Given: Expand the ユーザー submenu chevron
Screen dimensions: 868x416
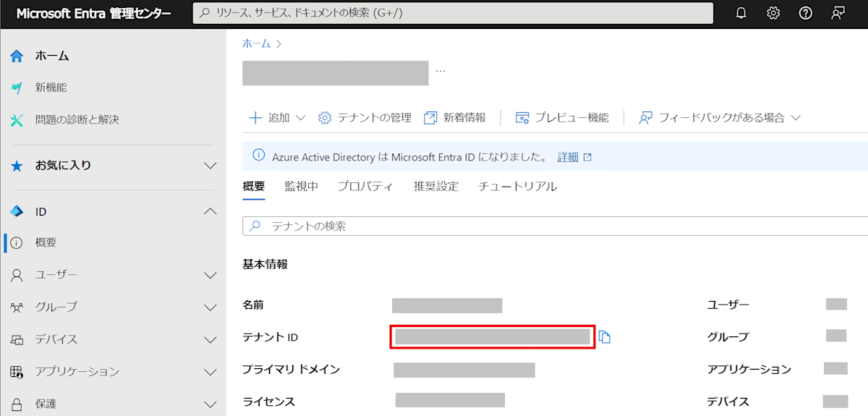Looking at the screenshot, I should pyautogui.click(x=210, y=275).
